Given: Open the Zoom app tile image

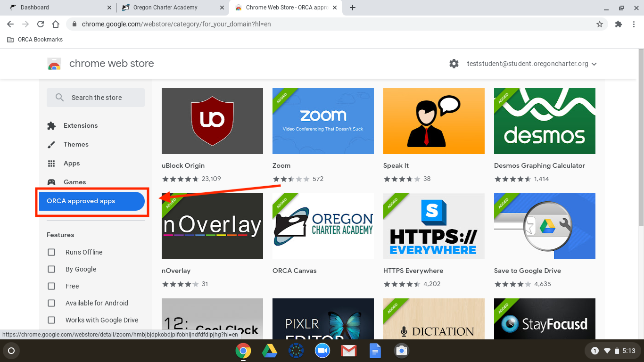Looking at the screenshot, I should point(323,121).
